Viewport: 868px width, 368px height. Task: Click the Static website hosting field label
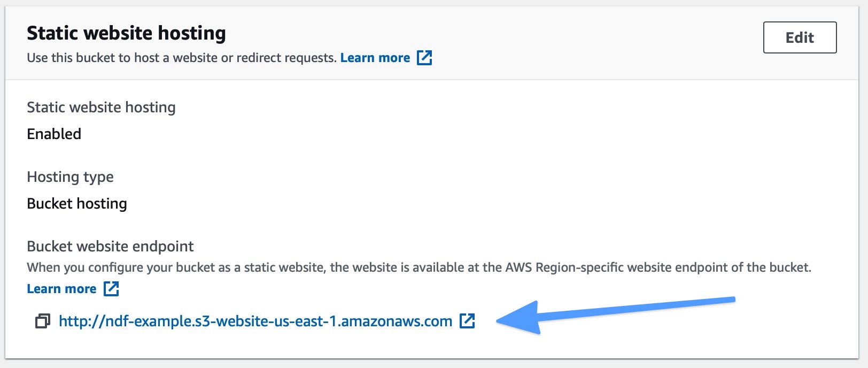101,108
